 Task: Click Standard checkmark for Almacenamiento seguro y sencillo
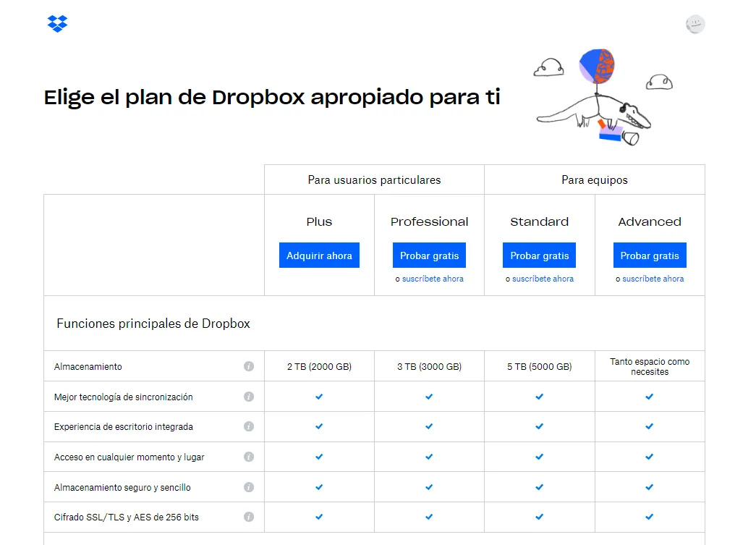(x=540, y=487)
